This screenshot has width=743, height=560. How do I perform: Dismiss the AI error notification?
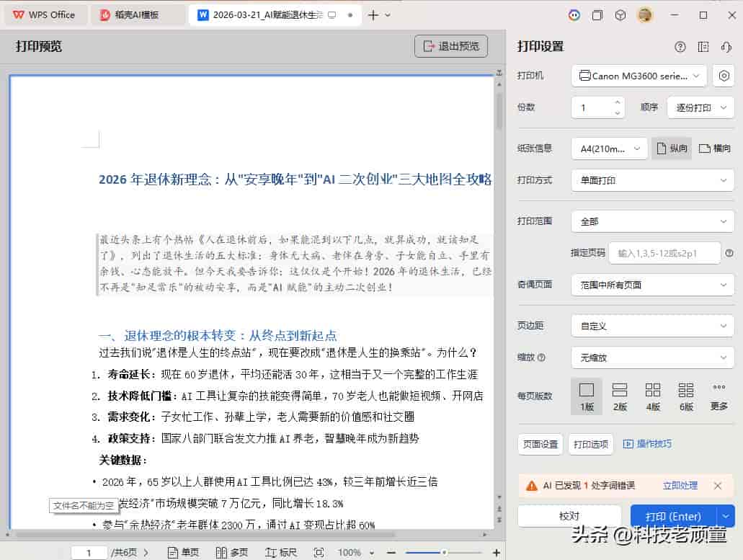pos(717,486)
